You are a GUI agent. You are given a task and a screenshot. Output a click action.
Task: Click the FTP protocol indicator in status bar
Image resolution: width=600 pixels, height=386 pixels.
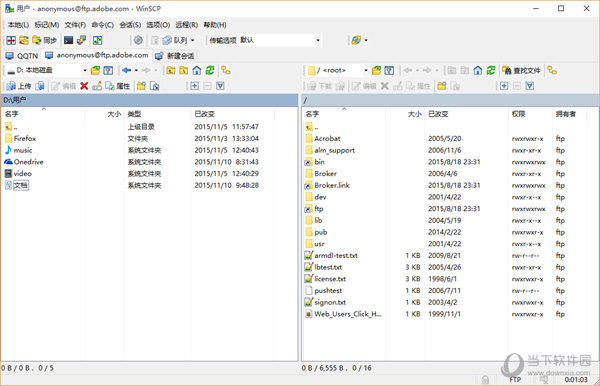point(515,379)
